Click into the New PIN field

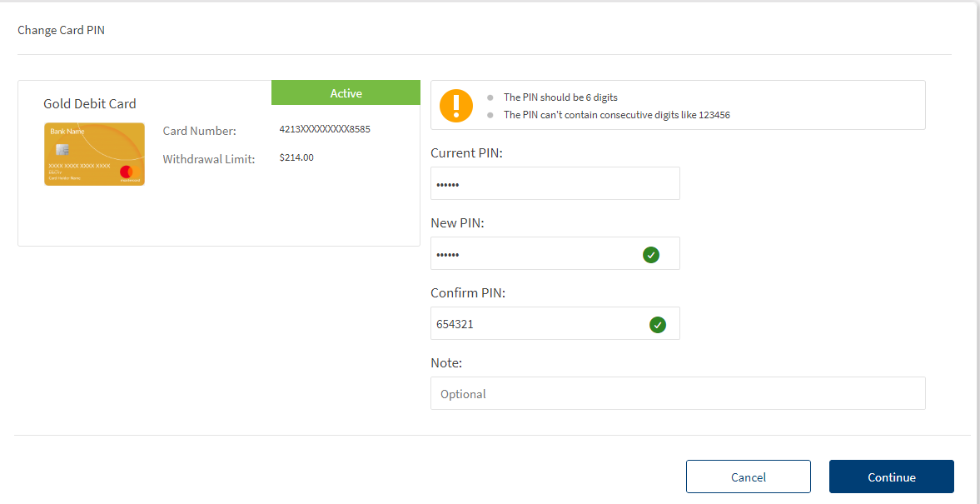[533, 254]
